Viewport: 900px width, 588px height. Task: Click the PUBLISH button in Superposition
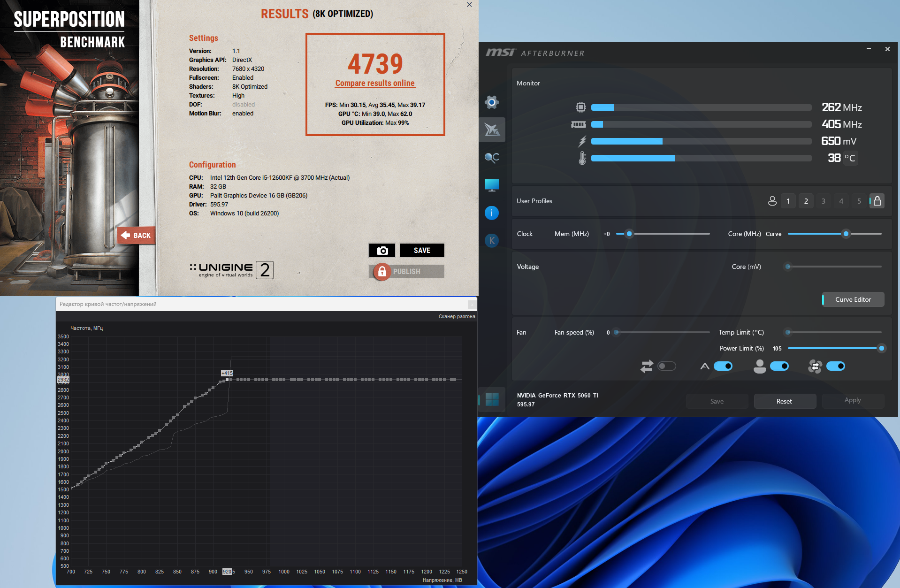(407, 272)
